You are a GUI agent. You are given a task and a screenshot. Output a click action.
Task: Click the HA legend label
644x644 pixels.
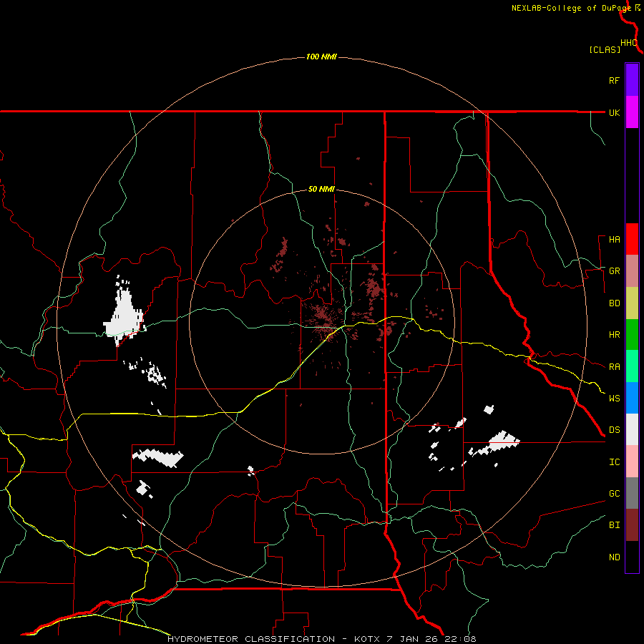[614, 240]
